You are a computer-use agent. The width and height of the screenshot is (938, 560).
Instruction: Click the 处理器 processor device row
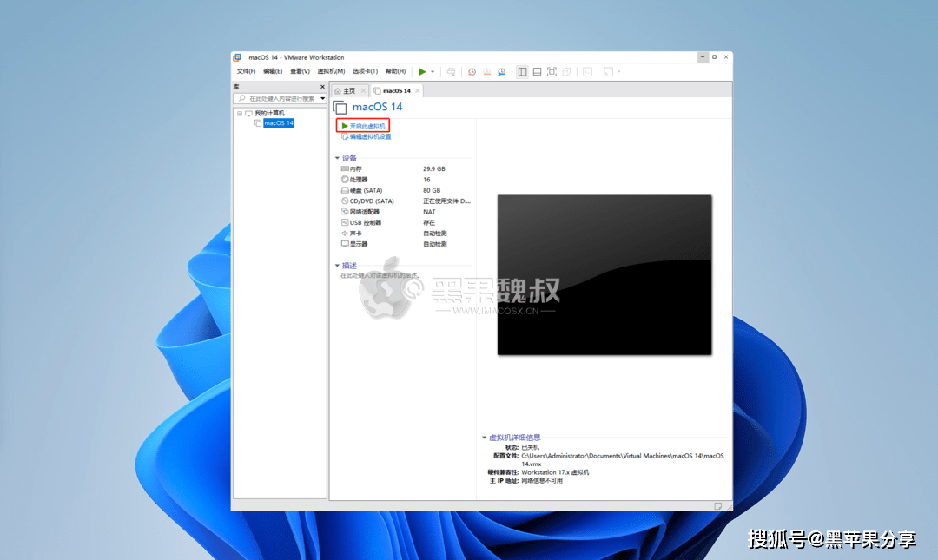(405, 180)
